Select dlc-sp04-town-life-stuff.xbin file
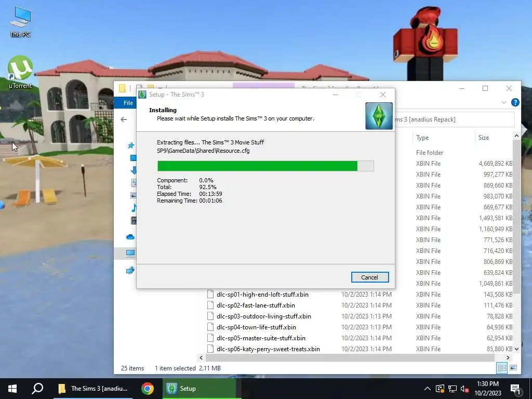This screenshot has height=399, width=532. [x=256, y=327]
